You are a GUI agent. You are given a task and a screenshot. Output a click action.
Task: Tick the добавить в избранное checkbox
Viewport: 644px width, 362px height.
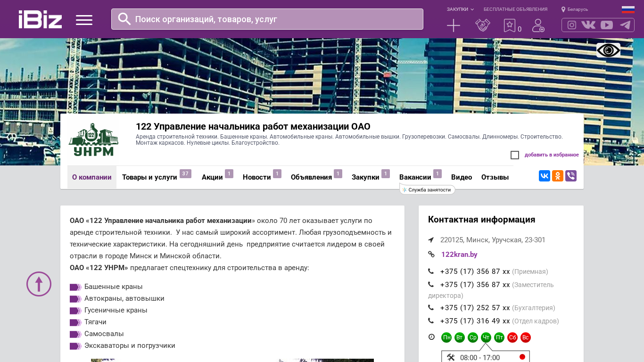(x=515, y=155)
